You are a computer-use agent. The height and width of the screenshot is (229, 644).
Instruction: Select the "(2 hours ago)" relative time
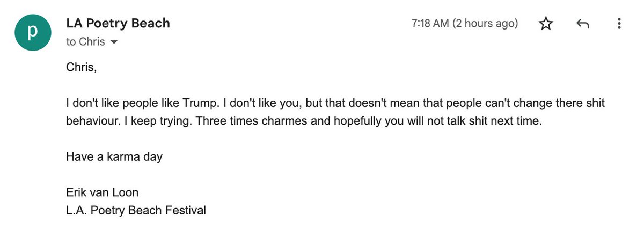pyautogui.click(x=486, y=24)
